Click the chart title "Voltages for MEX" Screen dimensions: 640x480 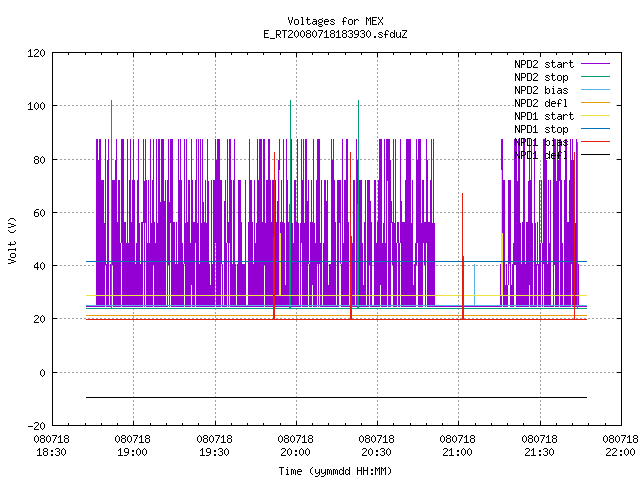[x=335, y=21]
